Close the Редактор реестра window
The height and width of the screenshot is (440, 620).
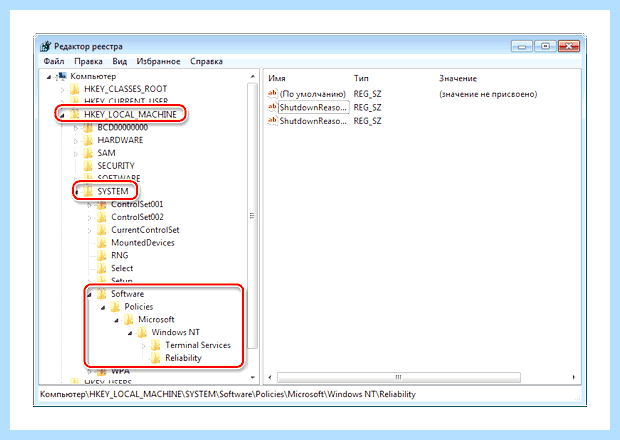coord(569,46)
